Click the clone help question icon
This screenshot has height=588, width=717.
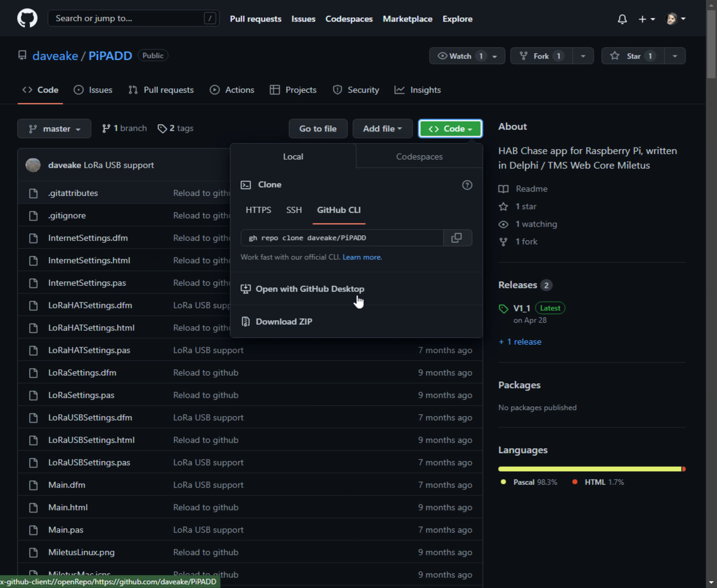467,185
